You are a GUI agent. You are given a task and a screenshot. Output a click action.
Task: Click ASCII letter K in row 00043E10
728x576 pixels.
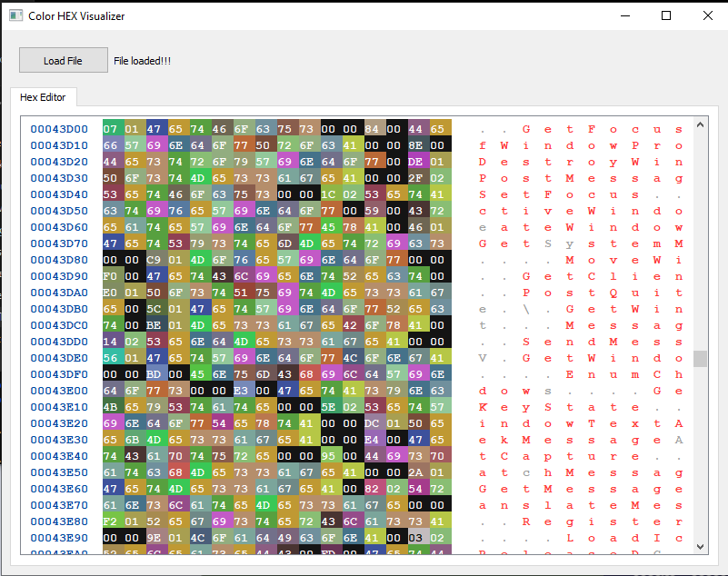click(483, 407)
